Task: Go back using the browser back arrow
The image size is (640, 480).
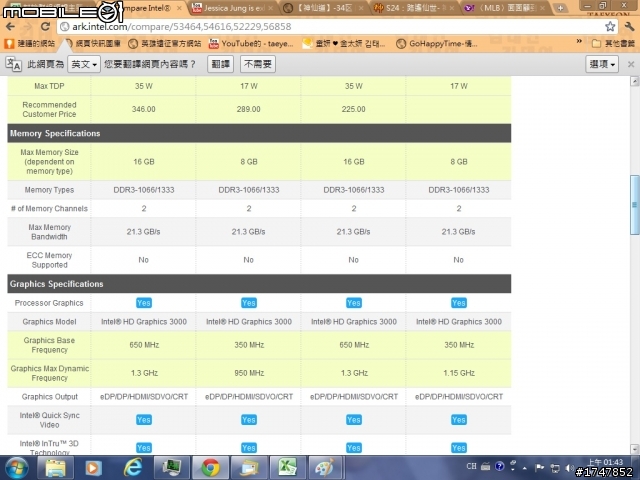Action: (x=10, y=27)
